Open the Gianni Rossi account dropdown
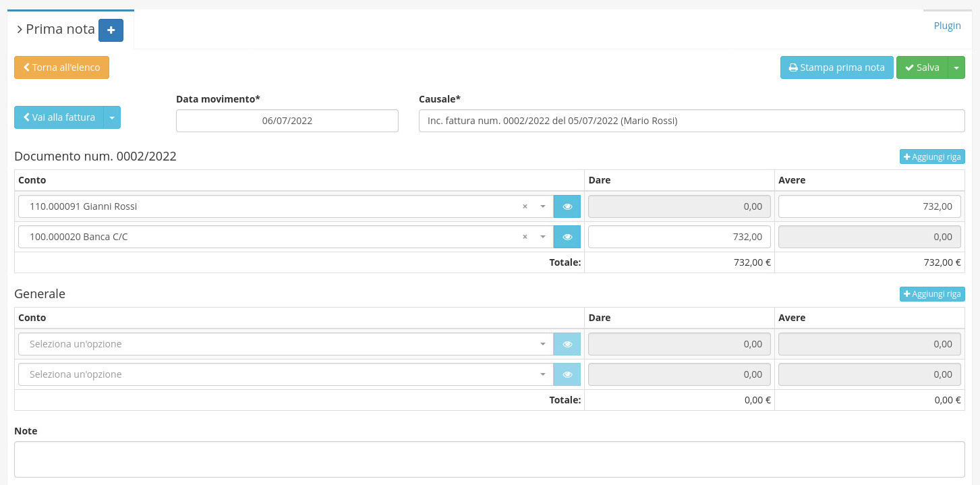 [543, 206]
